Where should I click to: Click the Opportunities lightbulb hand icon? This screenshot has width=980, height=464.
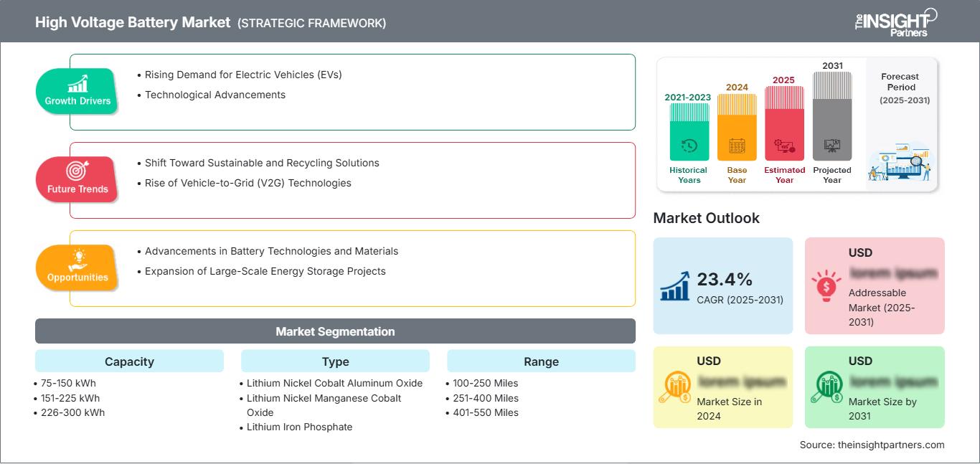click(77, 258)
